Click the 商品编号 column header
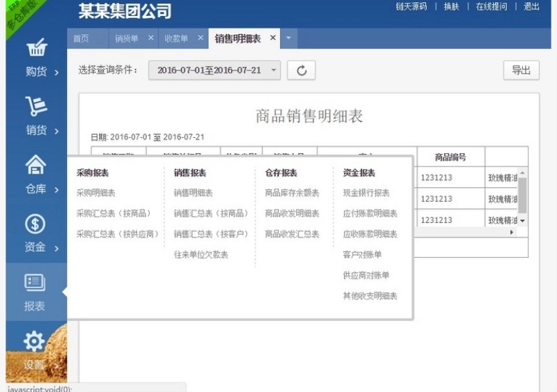The width and height of the screenshot is (557, 392). click(x=450, y=157)
